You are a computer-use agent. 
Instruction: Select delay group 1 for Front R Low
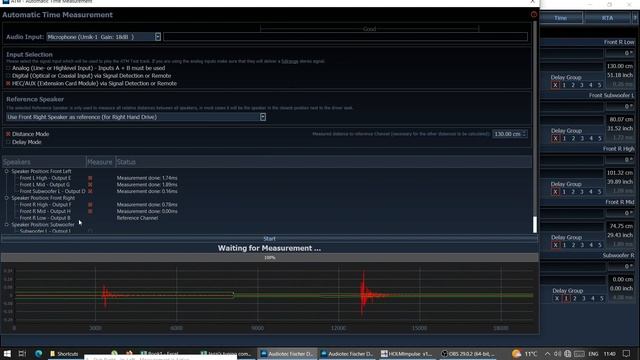pyautogui.click(x=564, y=85)
